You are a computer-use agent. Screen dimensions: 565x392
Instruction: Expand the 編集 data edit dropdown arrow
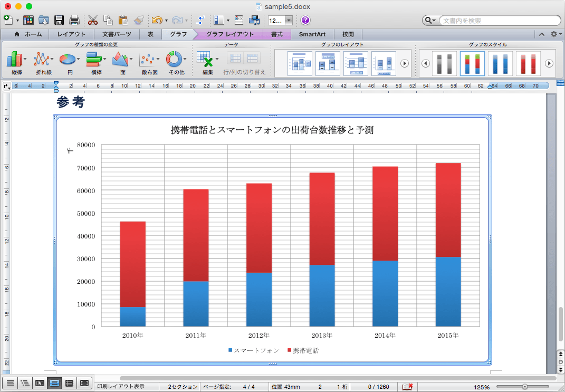(x=217, y=59)
